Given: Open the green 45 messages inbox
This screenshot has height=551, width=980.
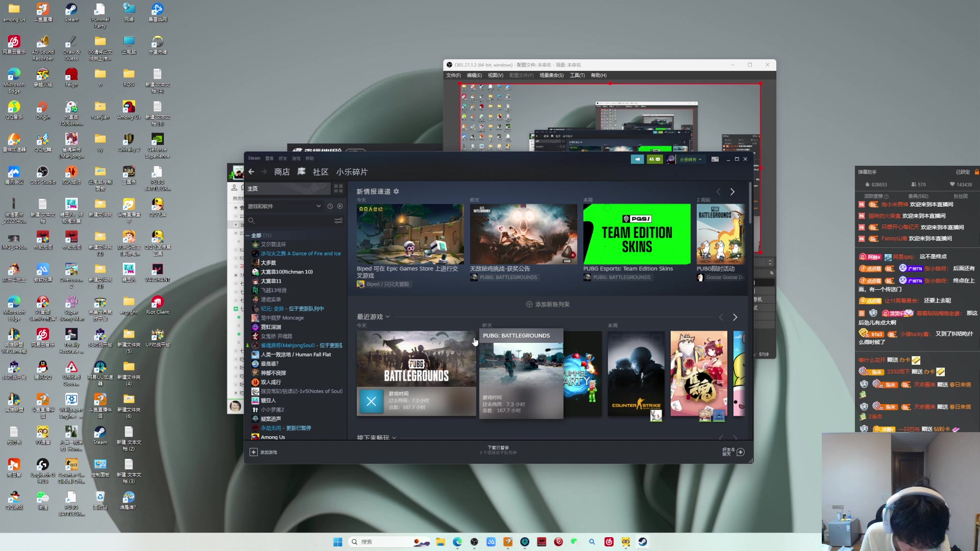Looking at the screenshot, I should pos(655,159).
